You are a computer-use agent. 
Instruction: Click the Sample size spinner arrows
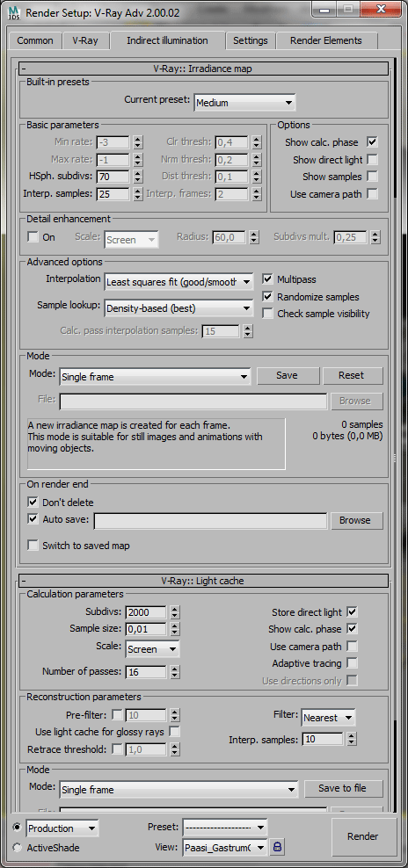(x=175, y=629)
